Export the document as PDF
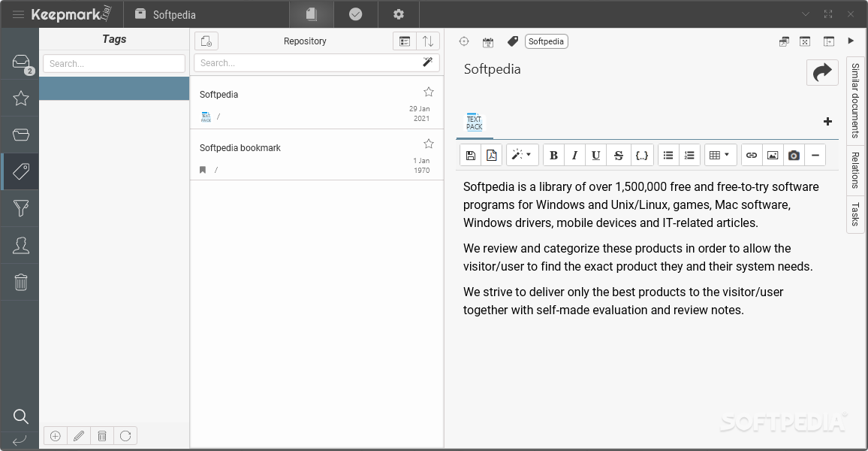The height and width of the screenshot is (451, 868). (x=492, y=155)
